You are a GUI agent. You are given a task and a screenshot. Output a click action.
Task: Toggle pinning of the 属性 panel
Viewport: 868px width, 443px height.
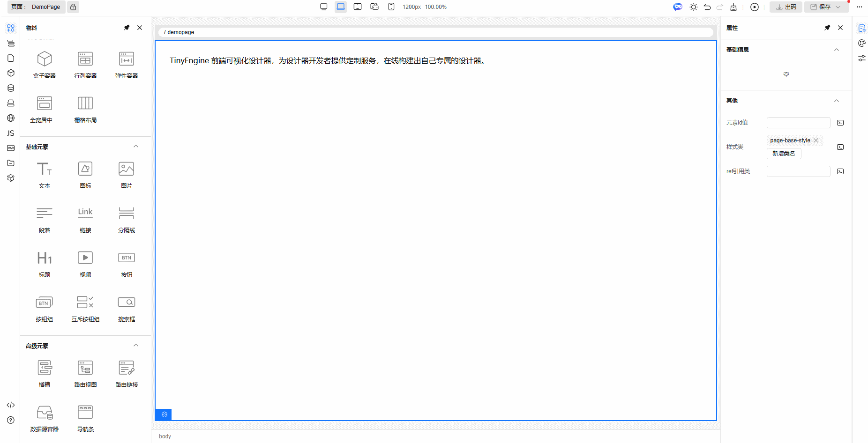pos(827,28)
